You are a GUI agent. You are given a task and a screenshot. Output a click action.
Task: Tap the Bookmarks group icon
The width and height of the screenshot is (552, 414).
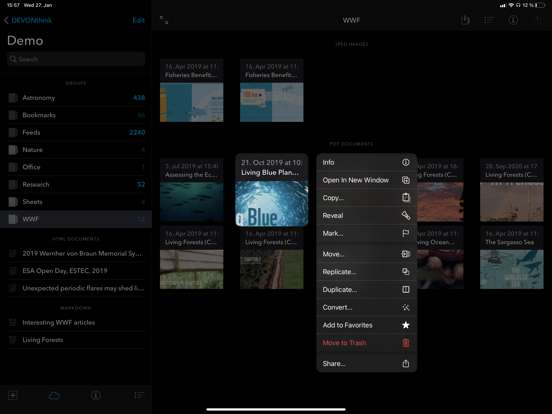pyautogui.click(x=13, y=115)
